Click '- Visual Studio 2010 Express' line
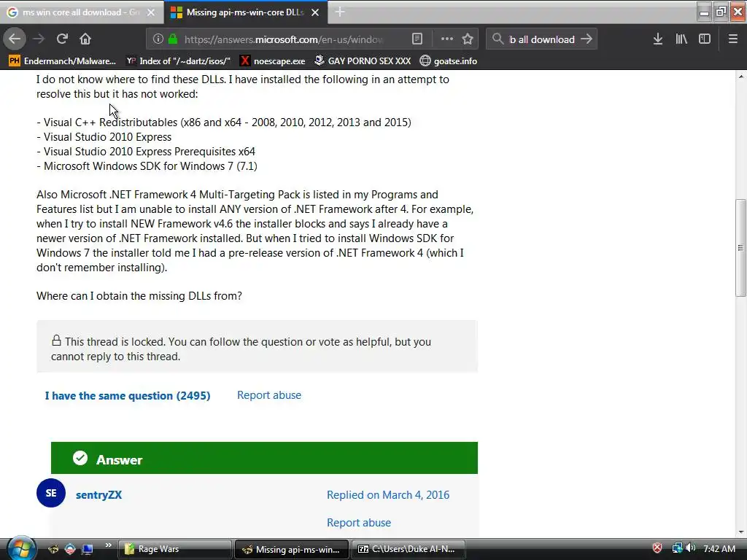Viewport: 747px width, 560px height. (x=104, y=137)
